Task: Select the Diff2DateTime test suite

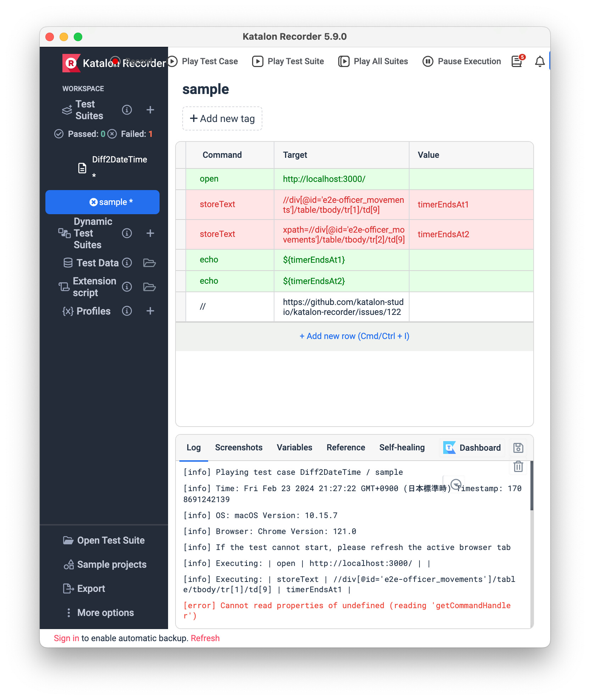Action: 112,167
